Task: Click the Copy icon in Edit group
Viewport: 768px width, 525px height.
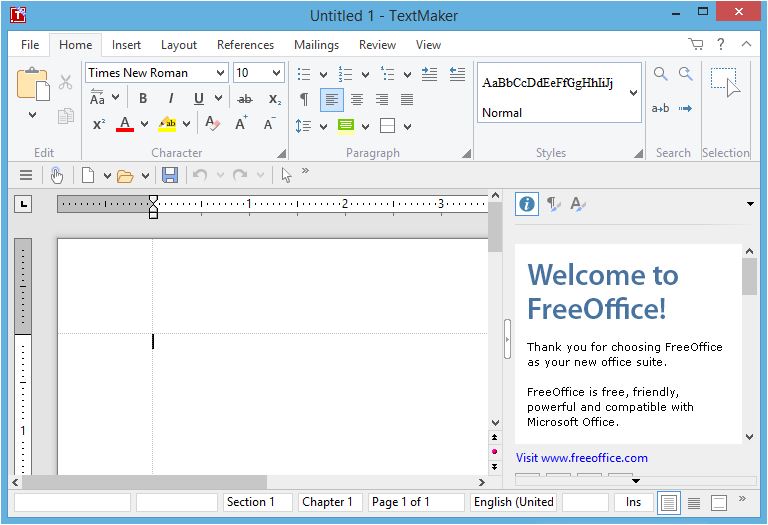Action: [65, 116]
